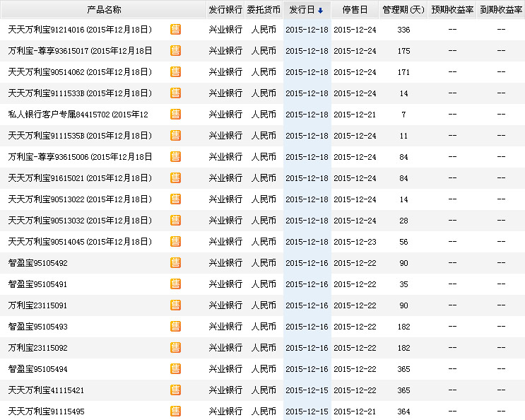Click the 售 icon for 万利宝-尊享93615017
525x420 pixels.
tap(175, 51)
